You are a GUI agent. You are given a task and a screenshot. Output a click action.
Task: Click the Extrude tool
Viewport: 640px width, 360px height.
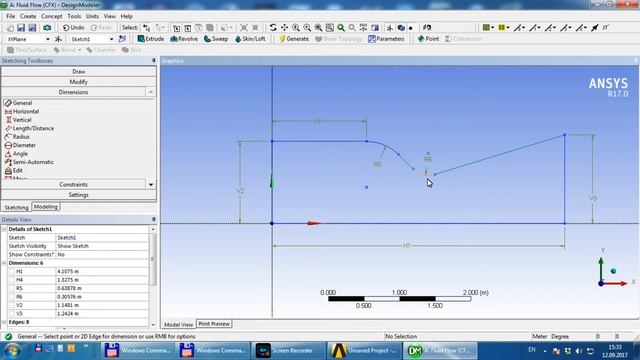[151, 39]
